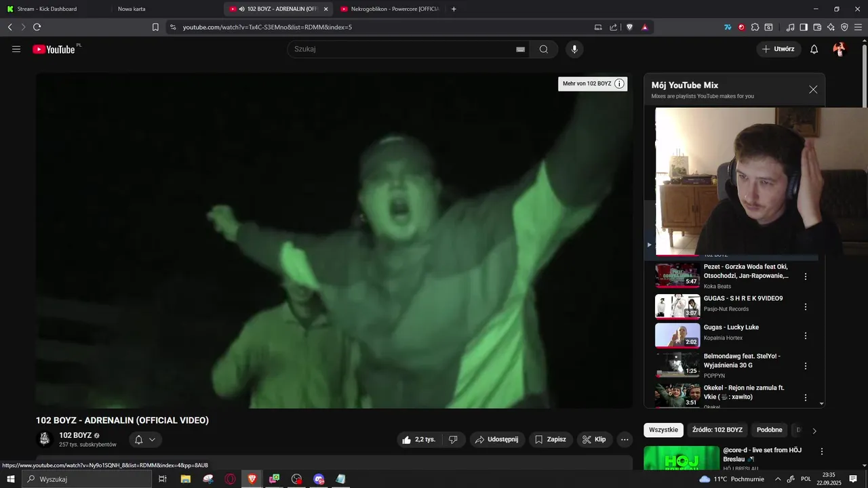Open the 102 BOYZ channel name link
The image size is (868, 488).
[75, 435]
